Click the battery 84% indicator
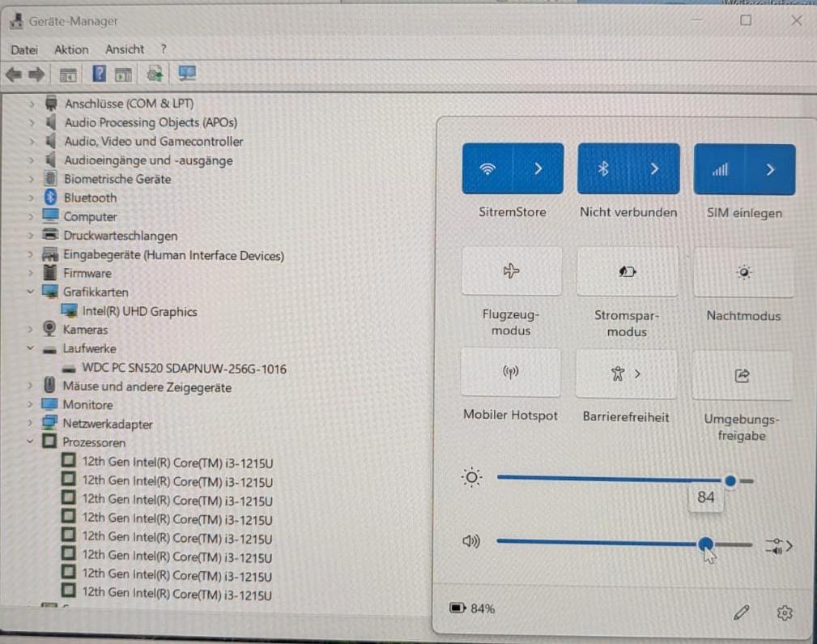 tap(472, 608)
